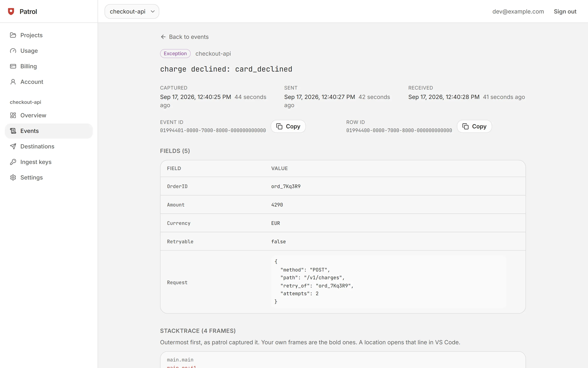The width and height of the screenshot is (588, 368).
Task: Click the title 'charge declined: card_declined'
Action: tap(226, 69)
